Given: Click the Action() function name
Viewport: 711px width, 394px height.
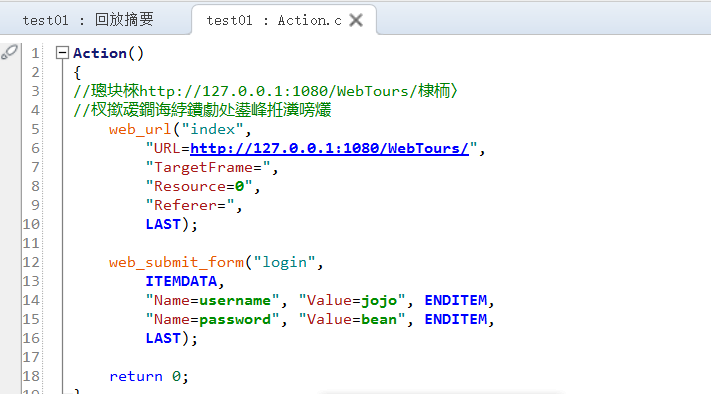Looking at the screenshot, I should [x=108, y=54].
